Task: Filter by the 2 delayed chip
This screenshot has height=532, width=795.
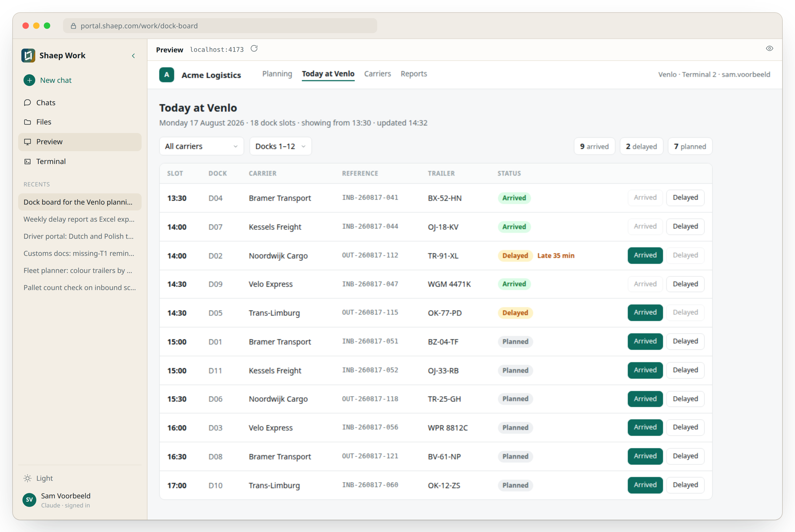Action: click(641, 146)
